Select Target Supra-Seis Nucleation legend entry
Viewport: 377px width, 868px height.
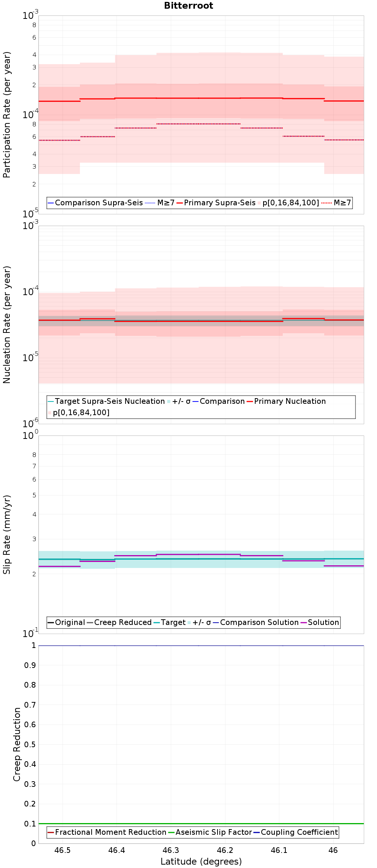(x=106, y=401)
